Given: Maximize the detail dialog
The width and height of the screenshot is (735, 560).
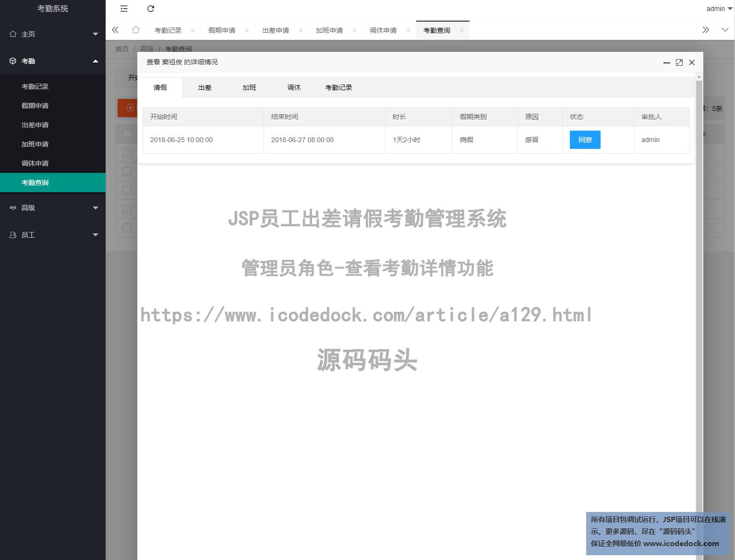Looking at the screenshot, I should pyautogui.click(x=679, y=62).
